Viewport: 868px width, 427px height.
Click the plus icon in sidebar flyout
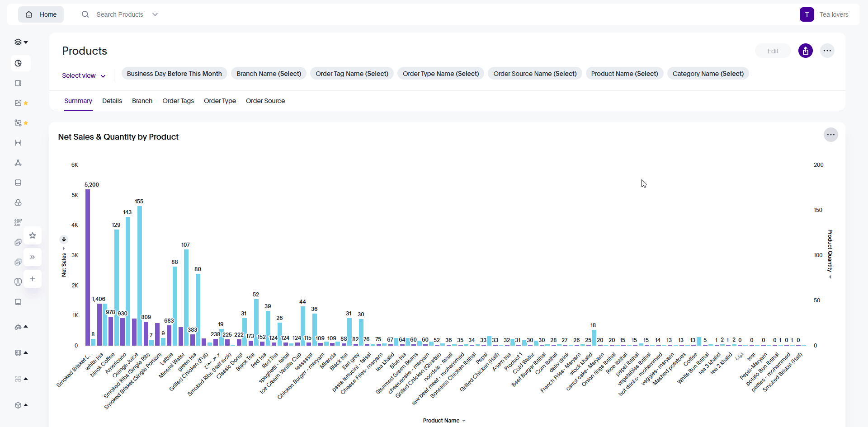[x=32, y=279]
